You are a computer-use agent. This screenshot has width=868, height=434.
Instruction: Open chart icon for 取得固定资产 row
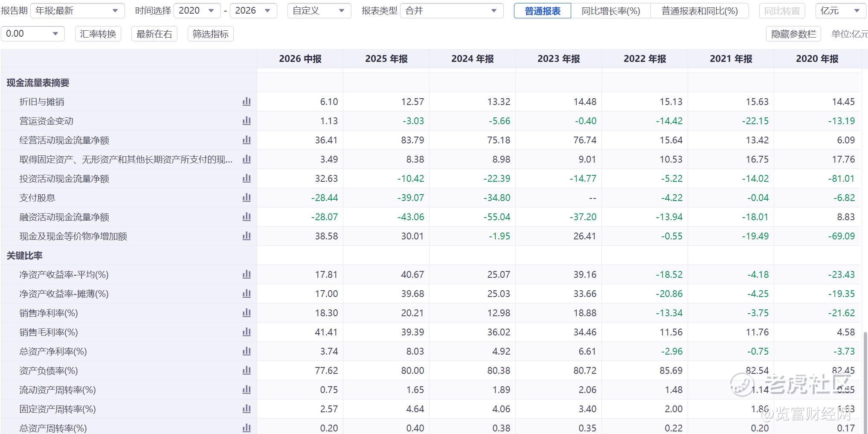click(x=247, y=159)
